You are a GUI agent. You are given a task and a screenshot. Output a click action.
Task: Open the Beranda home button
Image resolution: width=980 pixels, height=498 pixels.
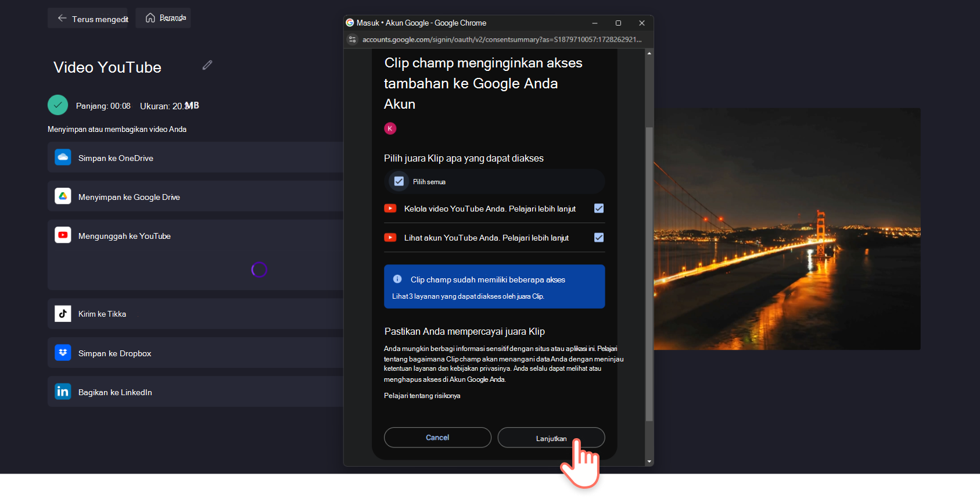tap(163, 18)
